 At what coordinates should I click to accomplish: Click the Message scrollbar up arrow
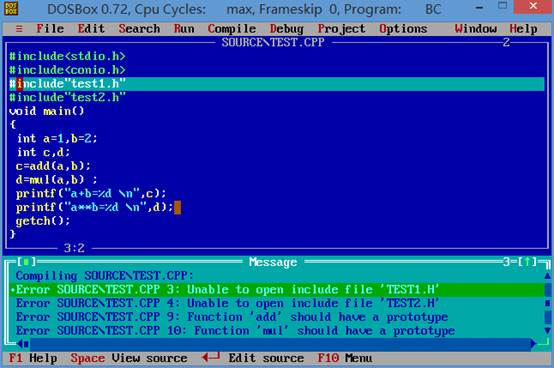coord(547,275)
